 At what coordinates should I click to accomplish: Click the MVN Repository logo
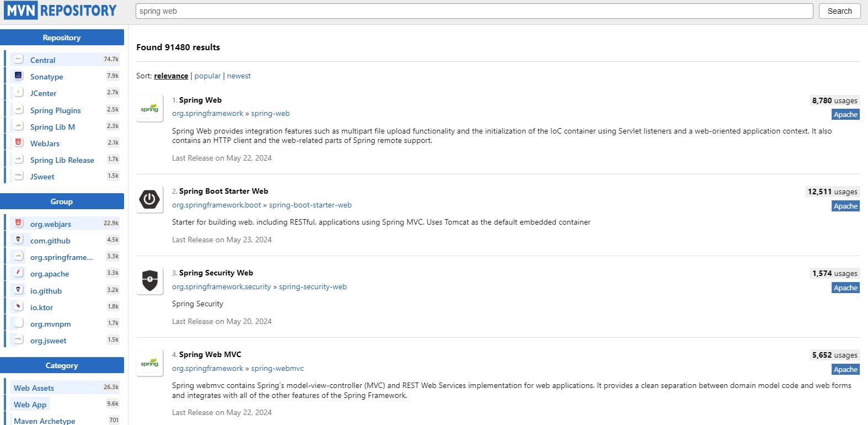61,10
